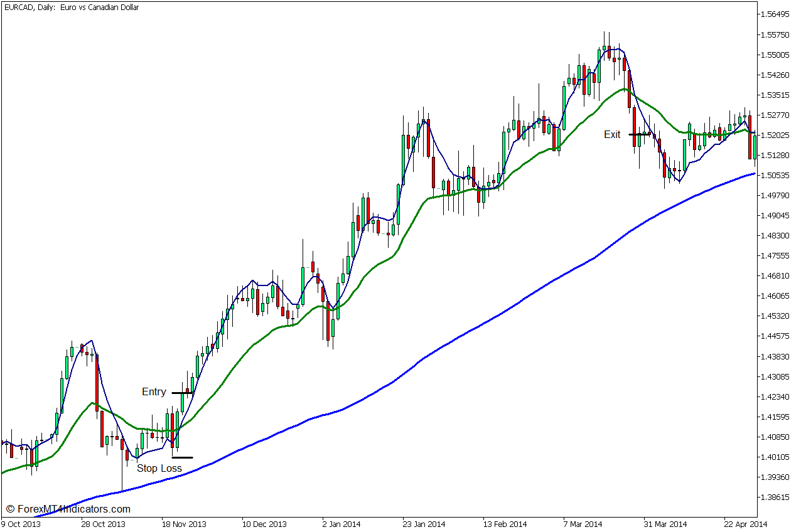The width and height of the screenshot is (801, 532).
Task: Click the 7 Mar 2014 date label
Action: point(584,524)
